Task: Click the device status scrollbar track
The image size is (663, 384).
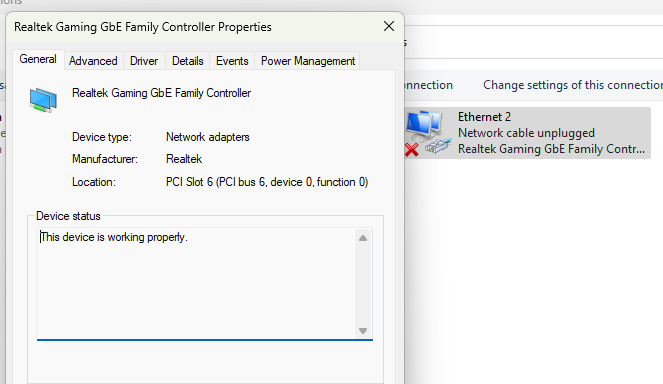Action: point(363,284)
